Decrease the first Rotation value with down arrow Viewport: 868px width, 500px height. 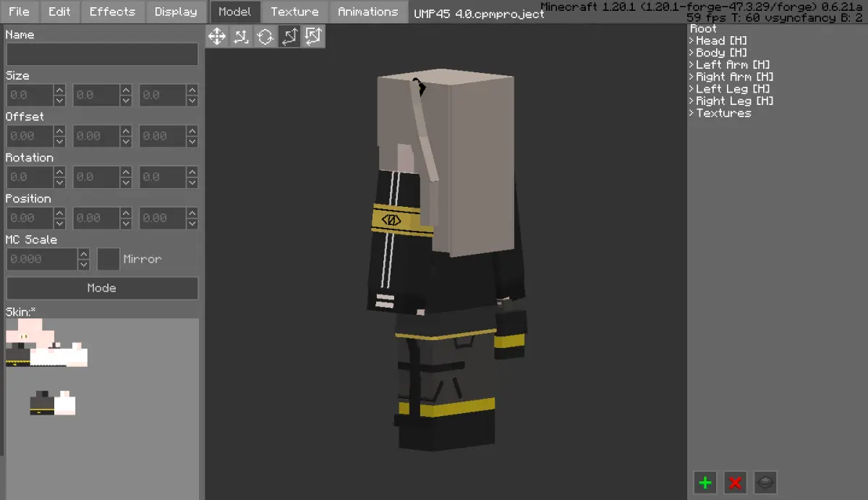coord(59,183)
